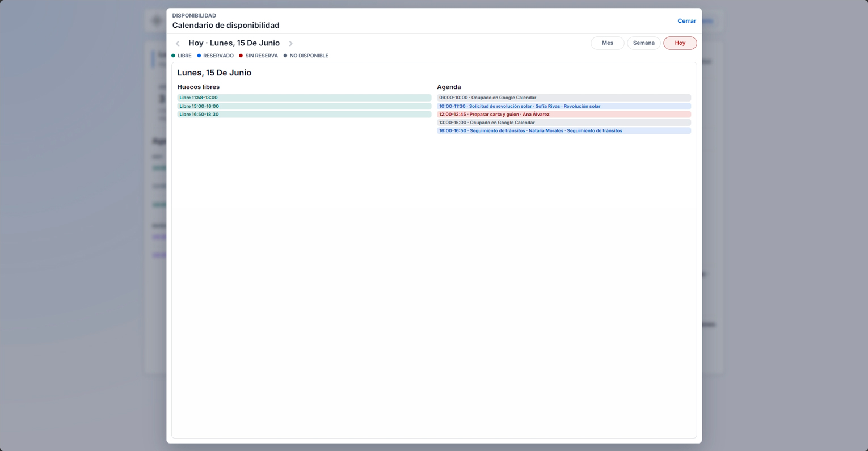Switch to Semana view
The height and width of the screenshot is (451, 868).
point(643,43)
